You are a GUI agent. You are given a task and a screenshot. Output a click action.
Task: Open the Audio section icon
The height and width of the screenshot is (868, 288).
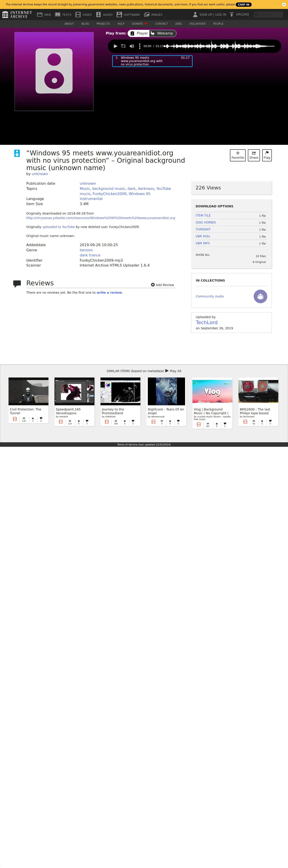pos(98,15)
